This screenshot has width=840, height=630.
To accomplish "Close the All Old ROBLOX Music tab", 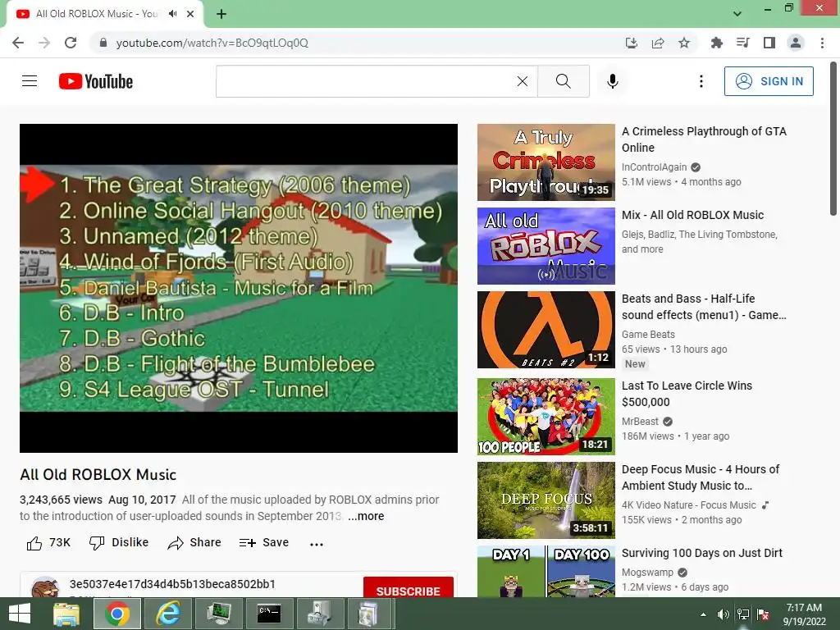I will 190,14.
